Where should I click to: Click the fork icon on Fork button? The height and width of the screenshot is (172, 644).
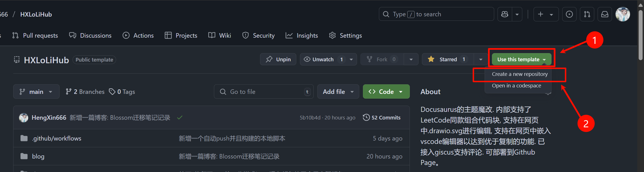[370, 59]
